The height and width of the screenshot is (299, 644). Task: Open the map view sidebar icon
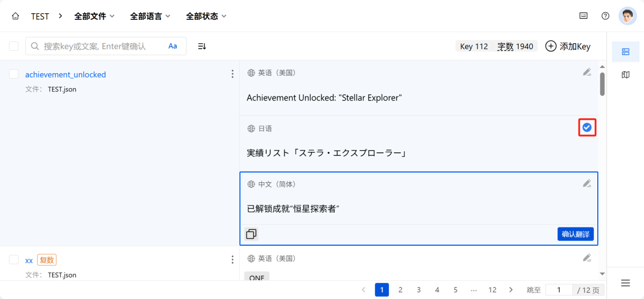(625, 75)
